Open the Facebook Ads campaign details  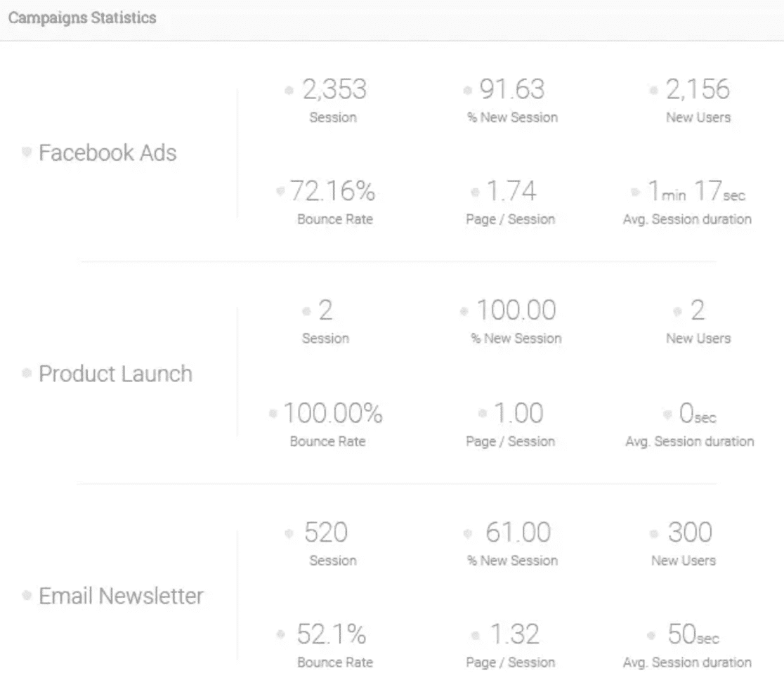[107, 152]
